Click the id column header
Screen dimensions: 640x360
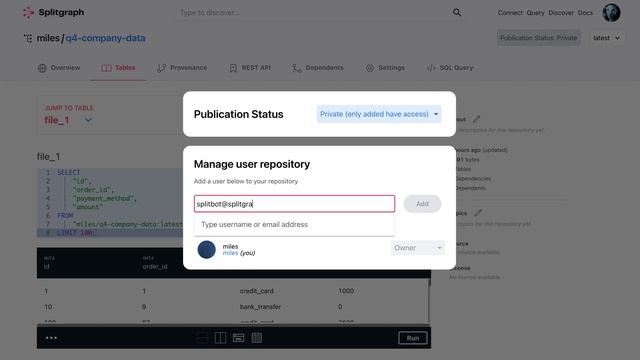click(47, 267)
